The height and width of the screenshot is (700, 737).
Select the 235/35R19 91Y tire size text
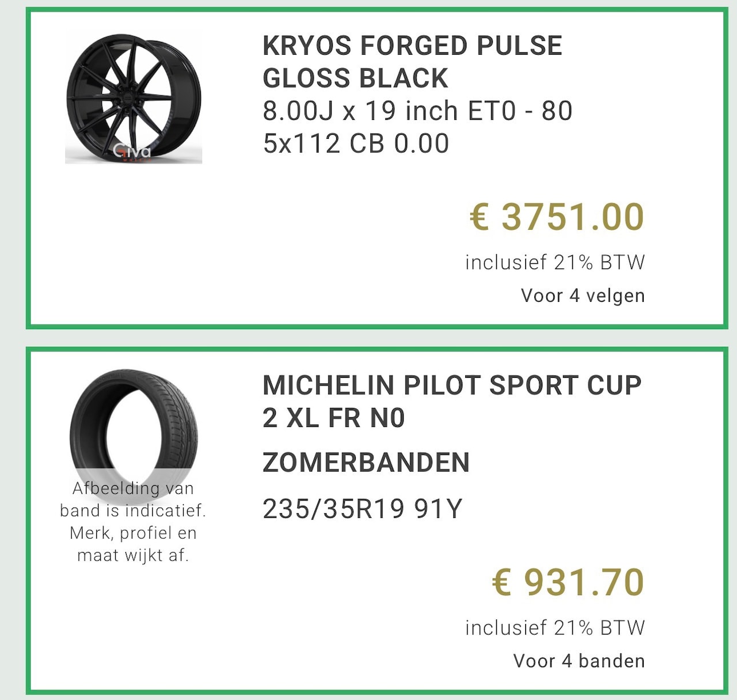pos(362,509)
